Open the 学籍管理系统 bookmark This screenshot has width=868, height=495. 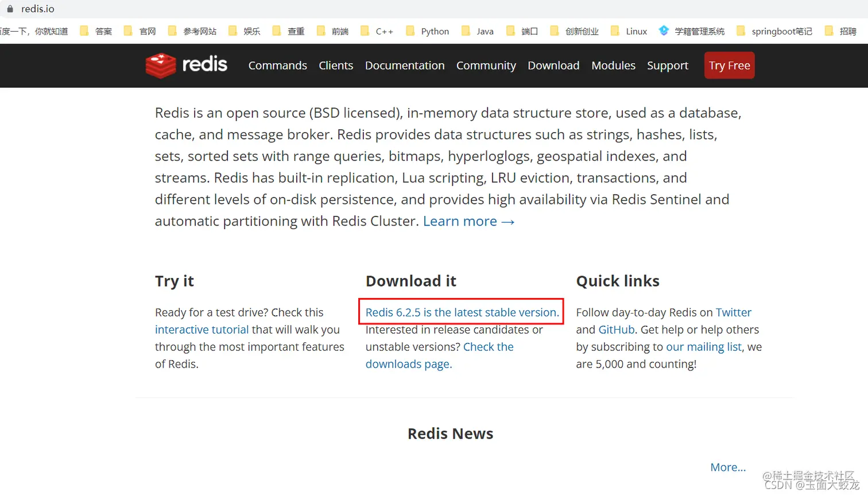click(692, 31)
